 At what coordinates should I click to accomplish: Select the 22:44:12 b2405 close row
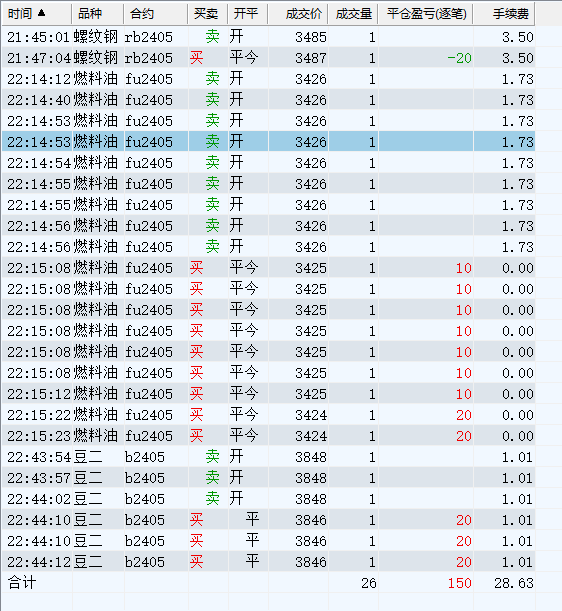[269, 562]
